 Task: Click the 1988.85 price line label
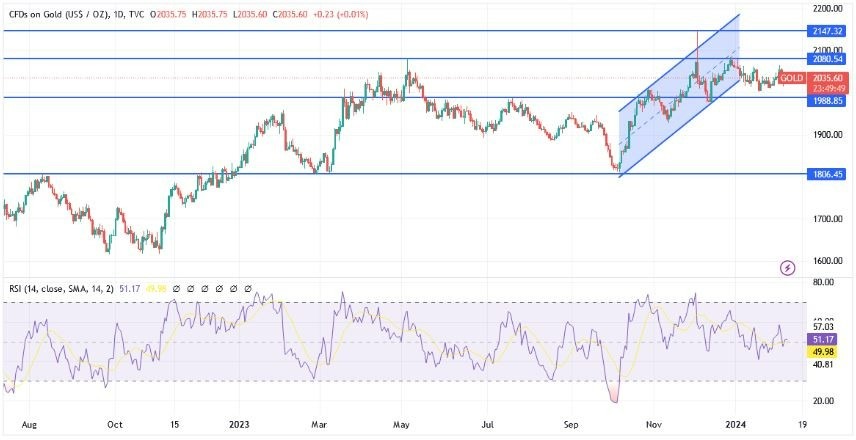click(x=827, y=101)
